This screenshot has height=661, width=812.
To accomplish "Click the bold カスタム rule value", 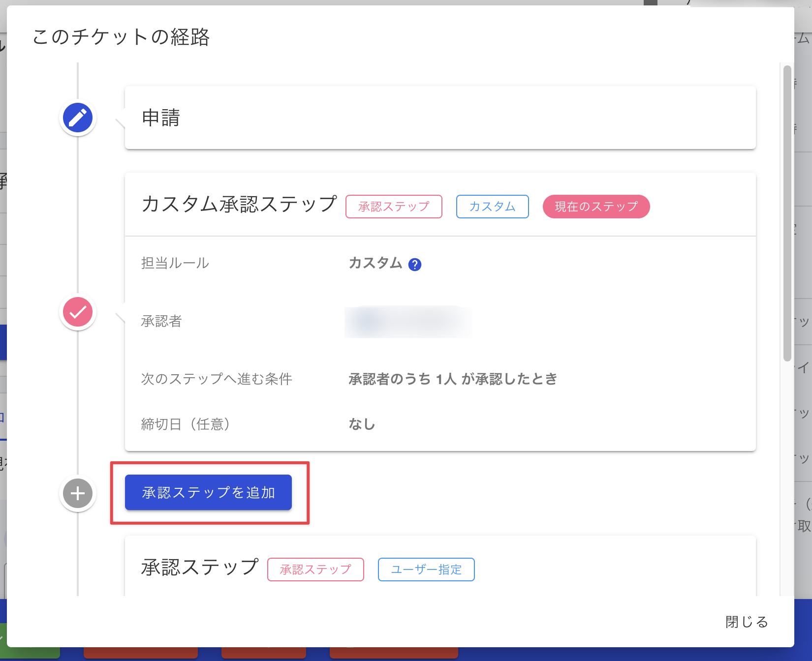I will click(375, 263).
